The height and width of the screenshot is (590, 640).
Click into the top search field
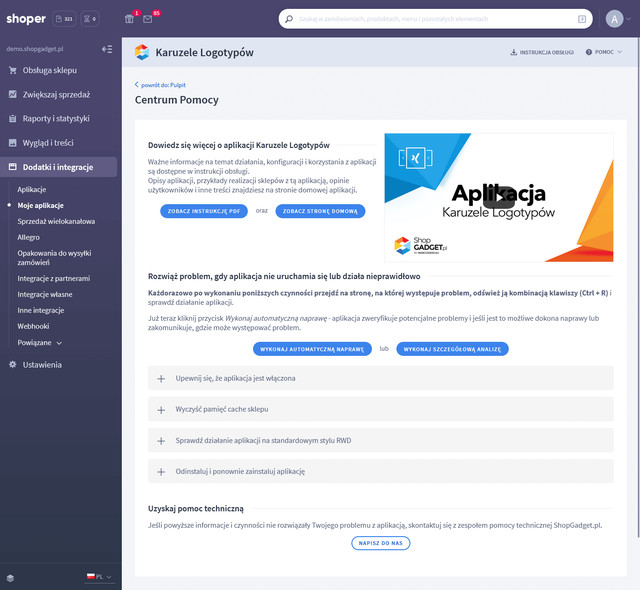click(x=430, y=19)
